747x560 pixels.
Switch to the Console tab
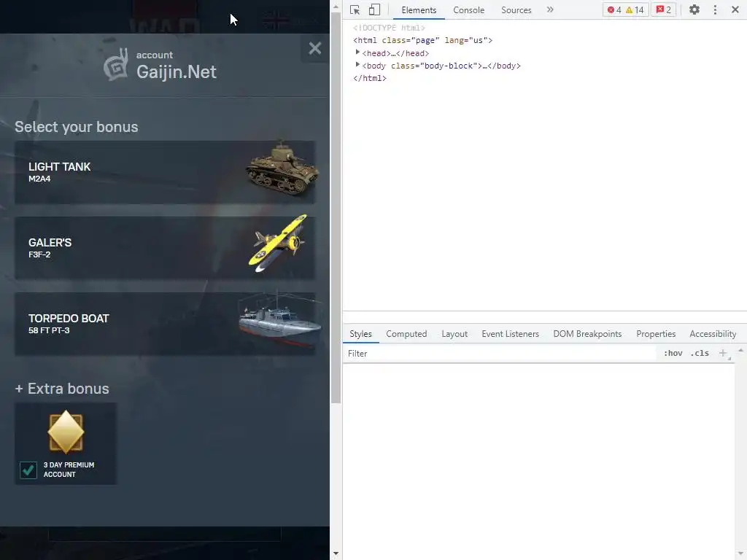[x=469, y=10]
